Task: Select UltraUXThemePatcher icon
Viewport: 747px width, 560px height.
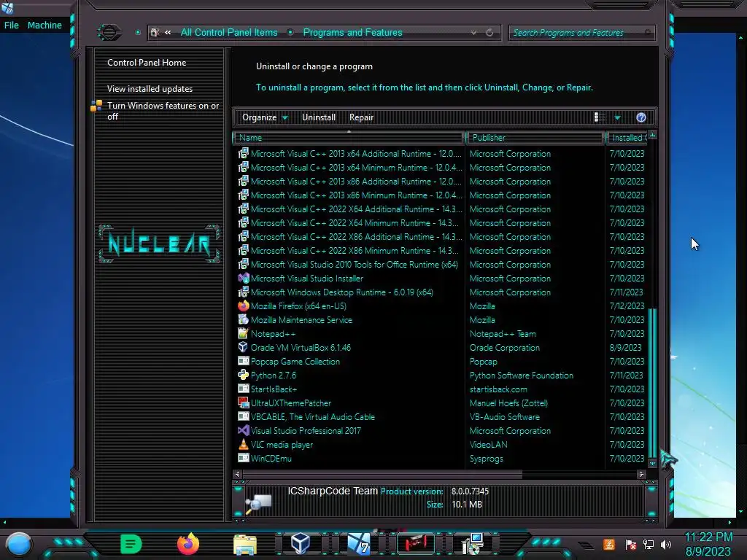Action: point(243,402)
